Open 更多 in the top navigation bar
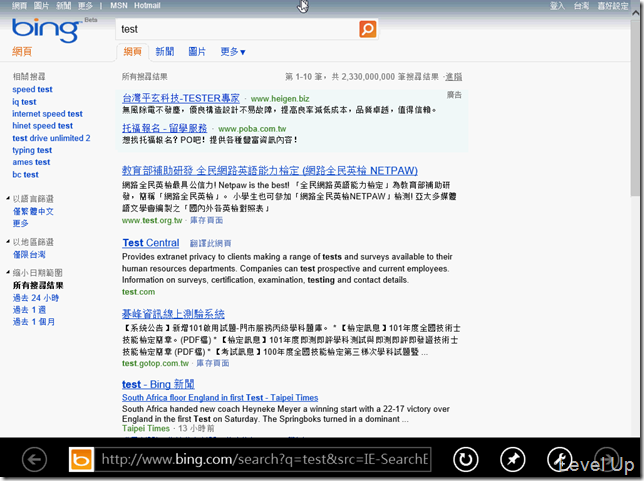Image resolution: width=644 pixels, height=481 pixels. [x=85, y=6]
